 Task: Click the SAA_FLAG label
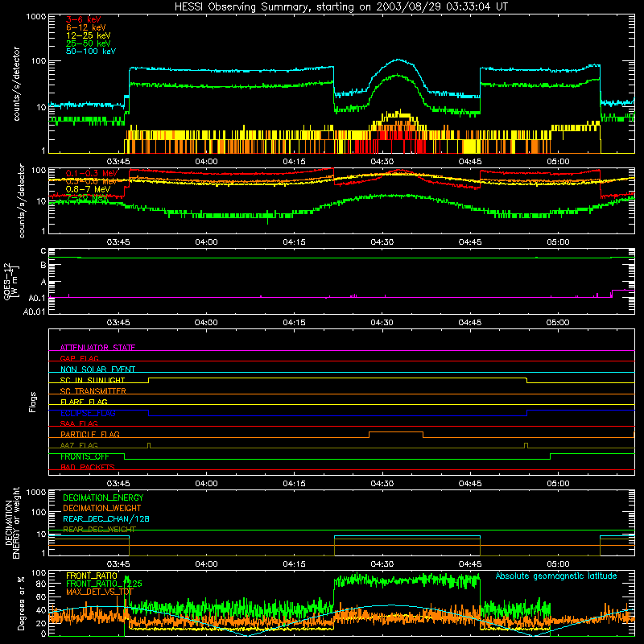tap(79, 423)
